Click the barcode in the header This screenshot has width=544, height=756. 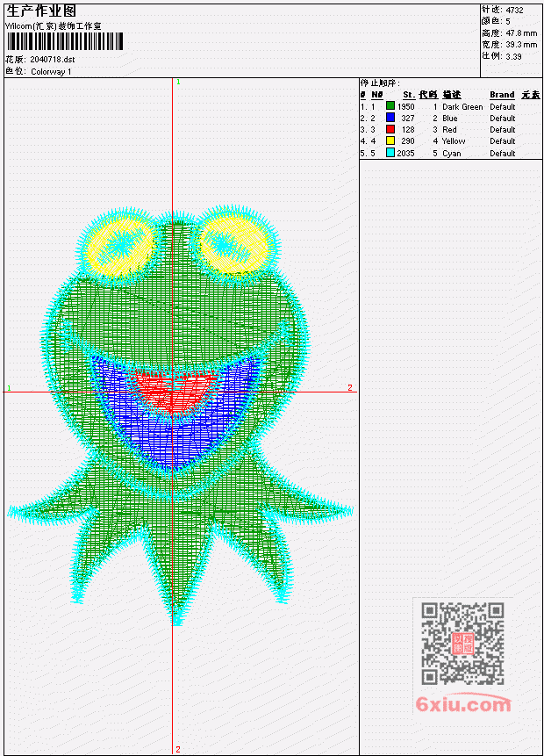(x=65, y=41)
